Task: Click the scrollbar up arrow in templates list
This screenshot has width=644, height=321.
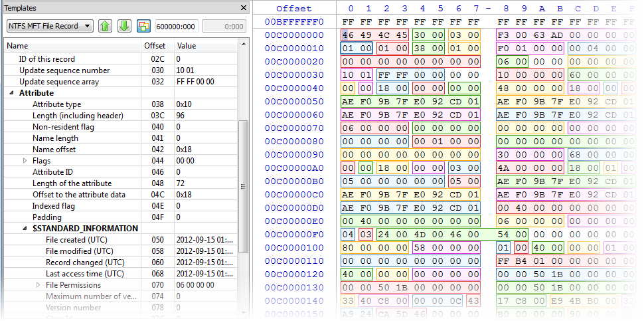Action: point(243,46)
